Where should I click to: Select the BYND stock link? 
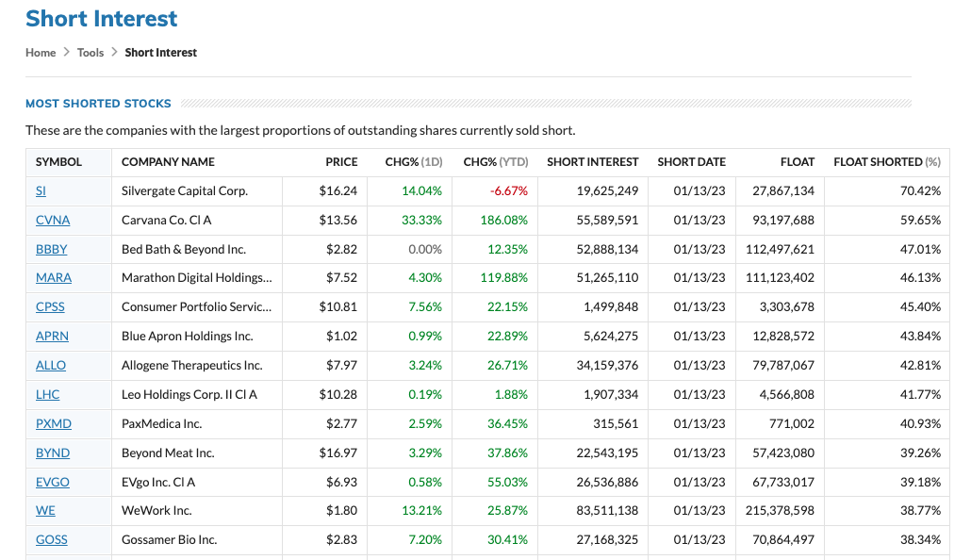point(53,453)
